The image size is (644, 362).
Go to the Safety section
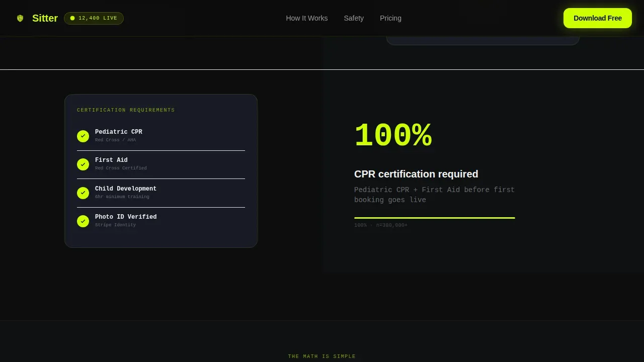[354, 18]
